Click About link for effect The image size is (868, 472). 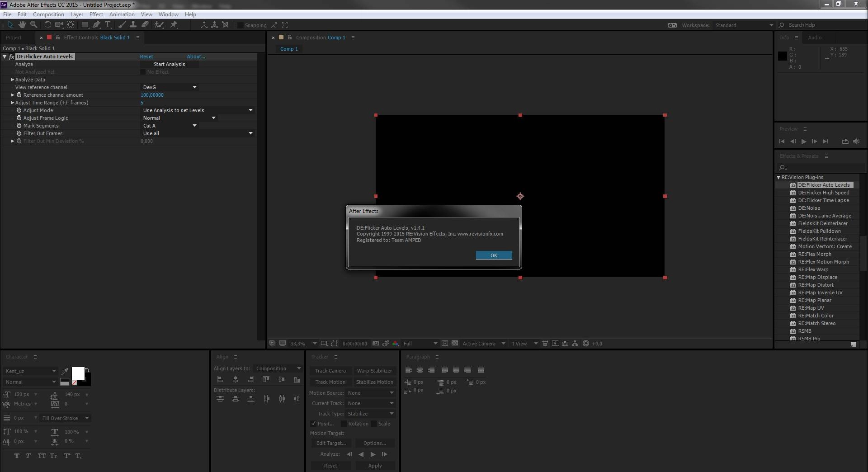[196, 57]
